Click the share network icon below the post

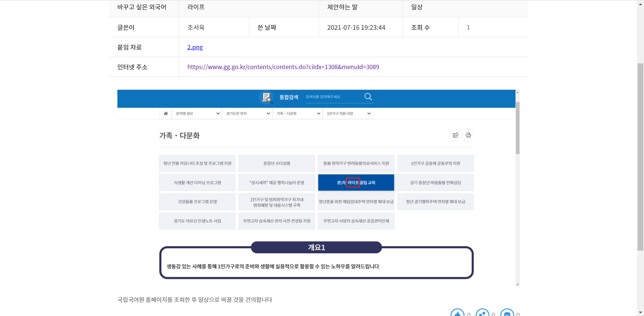pos(482,313)
